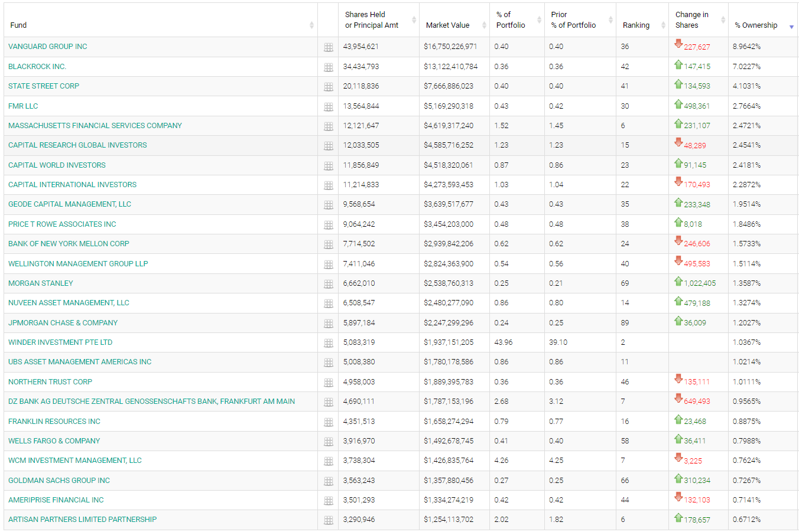
Task: Select State Street ownership 4.1031%
Action: [x=747, y=86]
